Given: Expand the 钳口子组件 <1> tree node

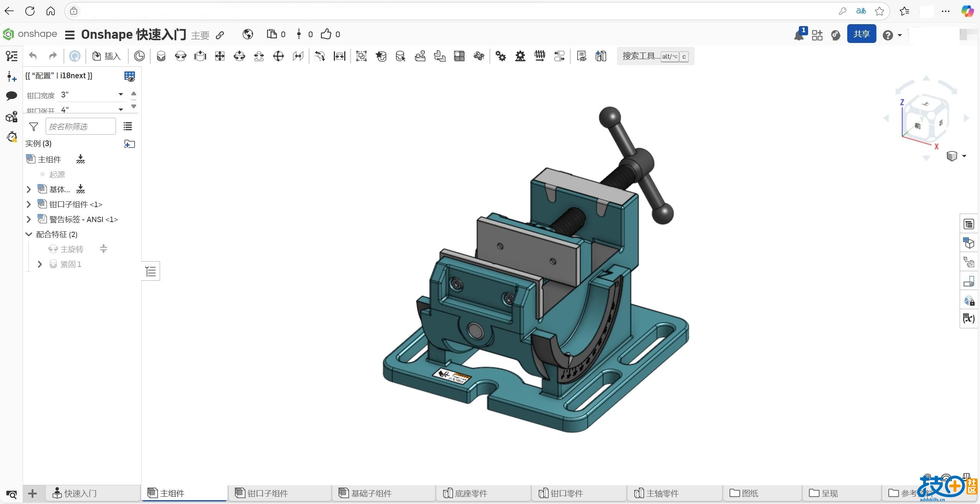Looking at the screenshot, I should (x=29, y=204).
